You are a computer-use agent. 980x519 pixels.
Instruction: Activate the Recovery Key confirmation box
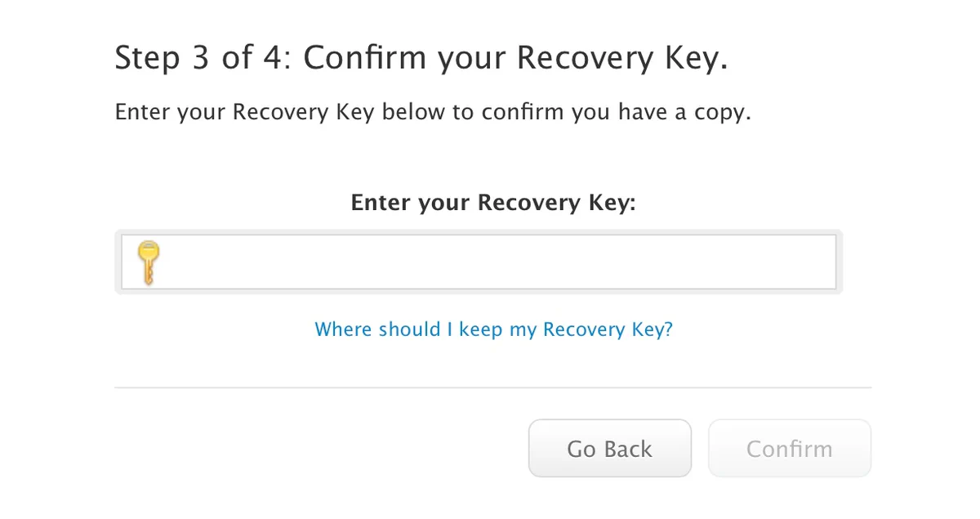(x=478, y=261)
